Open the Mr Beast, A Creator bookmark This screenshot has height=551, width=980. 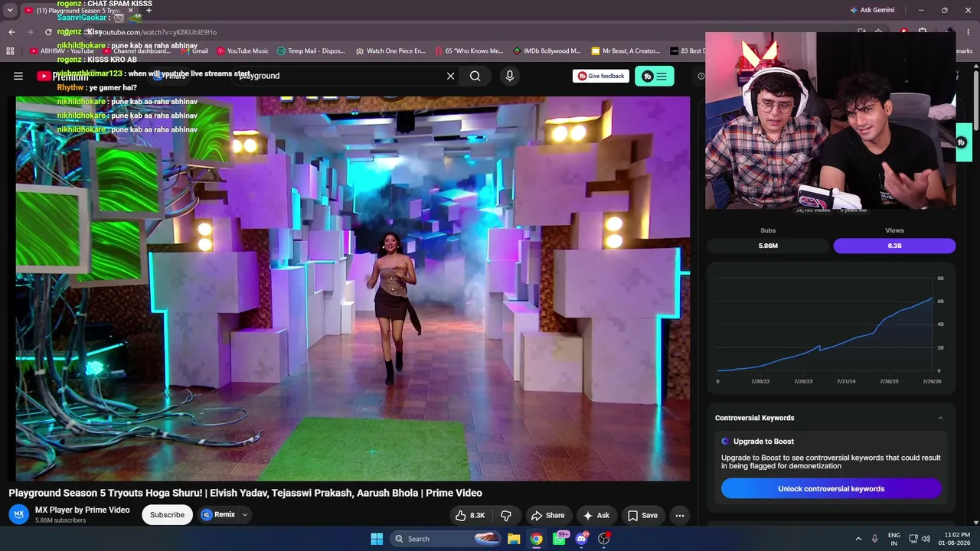coord(626,51)
